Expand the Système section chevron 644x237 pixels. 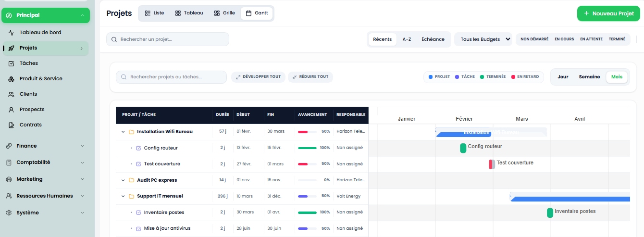point(82,213)
